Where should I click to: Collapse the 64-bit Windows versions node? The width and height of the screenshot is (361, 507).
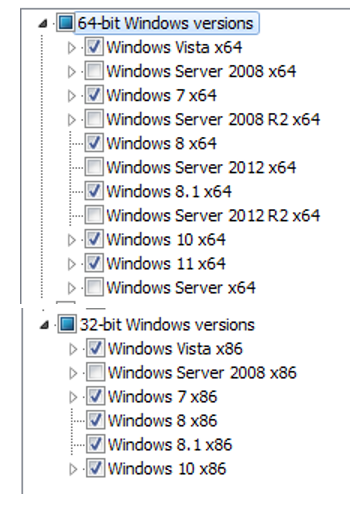coord(43,24)
